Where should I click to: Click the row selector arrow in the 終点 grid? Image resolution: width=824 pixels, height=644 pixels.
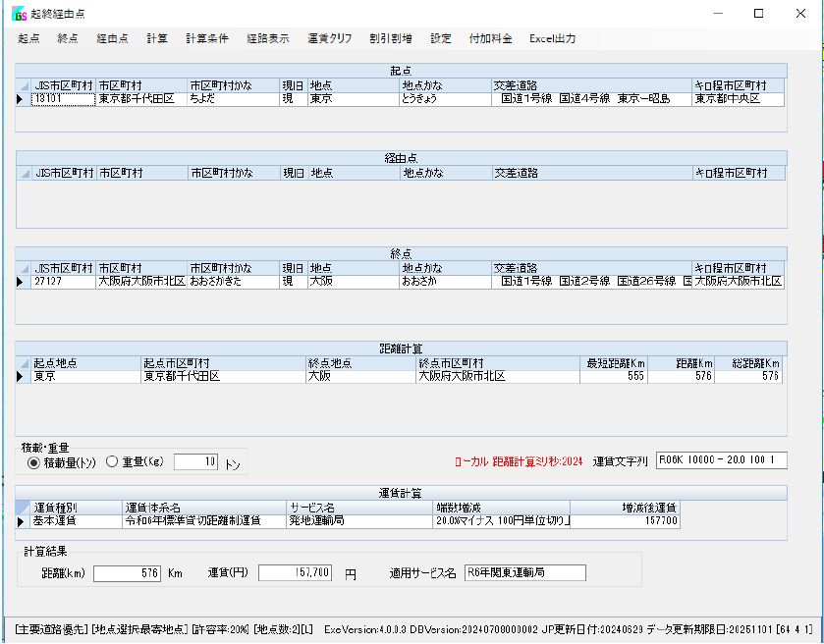click(x=23, y=282)
